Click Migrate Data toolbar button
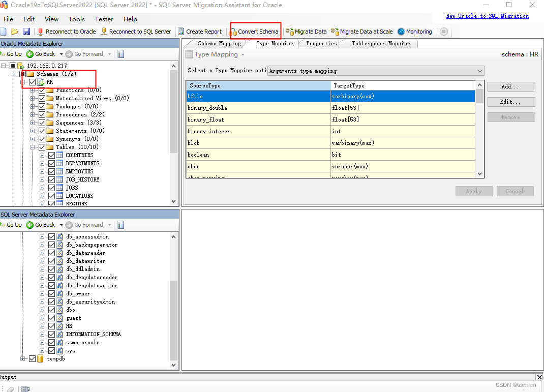The image size is (544, 392). pos(306,32)
